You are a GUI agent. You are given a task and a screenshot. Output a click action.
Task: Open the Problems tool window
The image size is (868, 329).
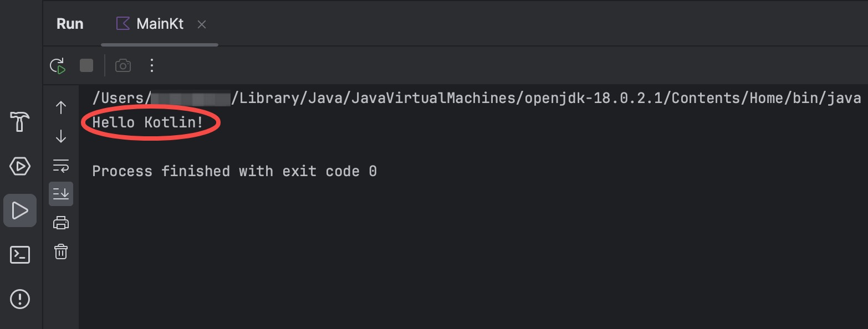[x=20, y=299]
